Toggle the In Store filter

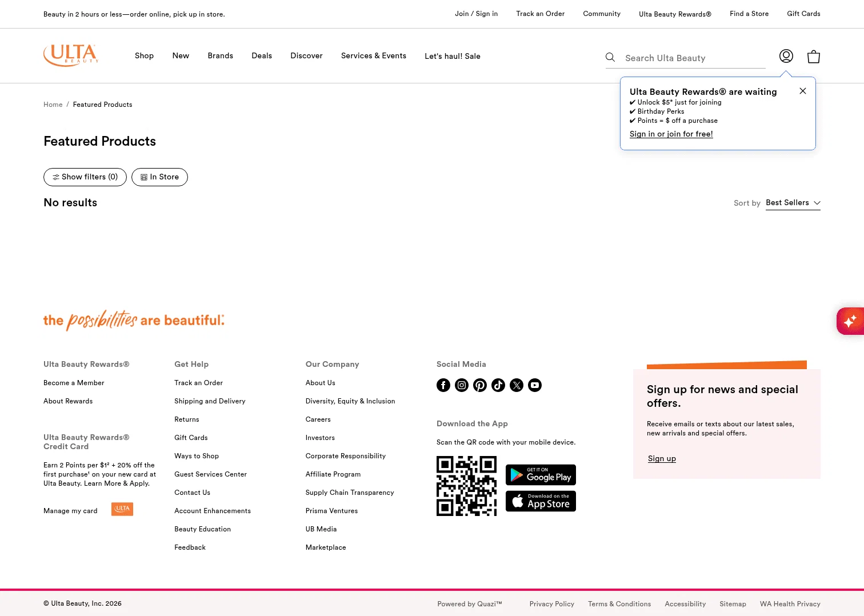click(159, 177)
